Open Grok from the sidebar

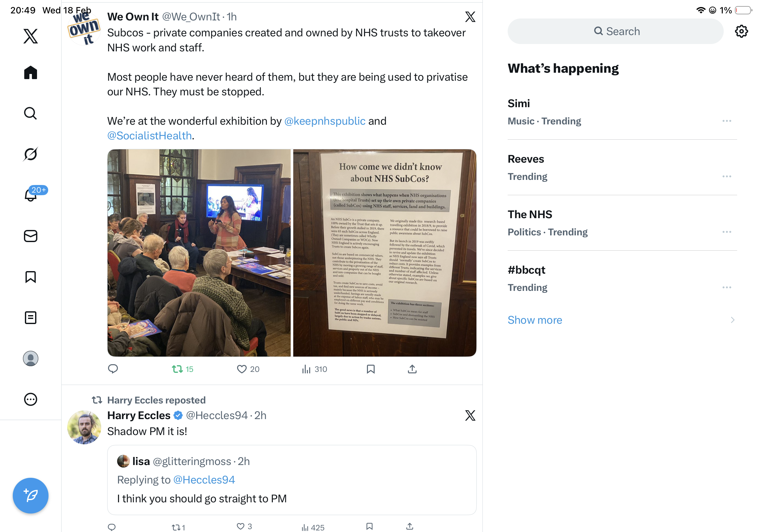point(31,154)
